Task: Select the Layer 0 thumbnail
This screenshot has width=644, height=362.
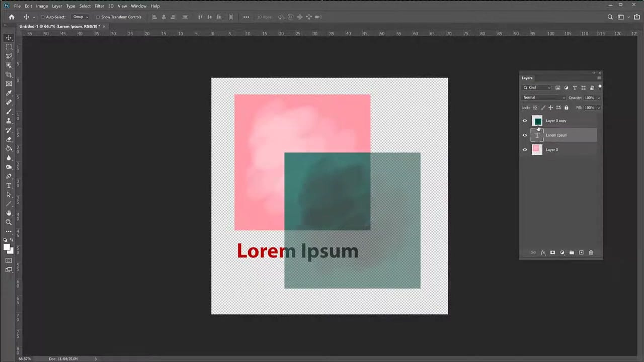Action: pos(537,149)
